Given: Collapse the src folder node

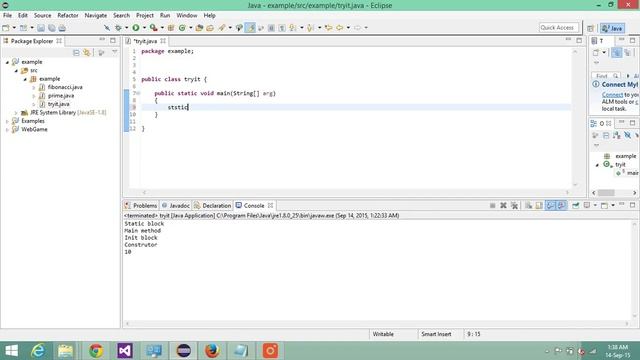Looking at the screenshot, I should (16, 71).
